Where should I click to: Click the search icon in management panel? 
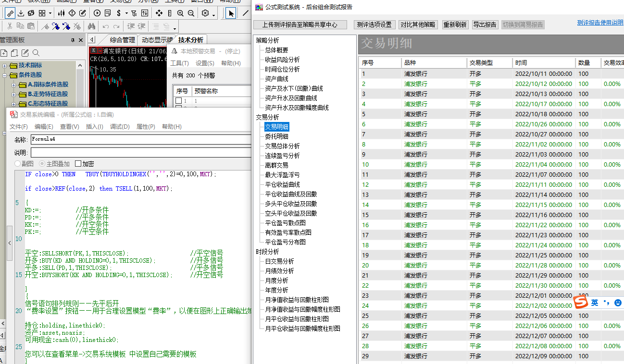click(x=36, y=53)
